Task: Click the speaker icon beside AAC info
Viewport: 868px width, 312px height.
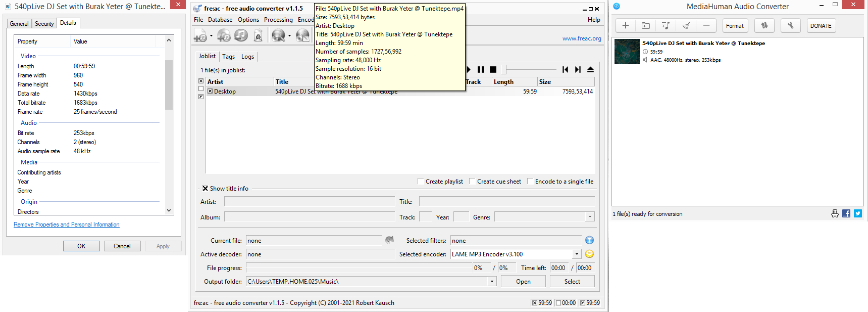Action: pos(645,60)
